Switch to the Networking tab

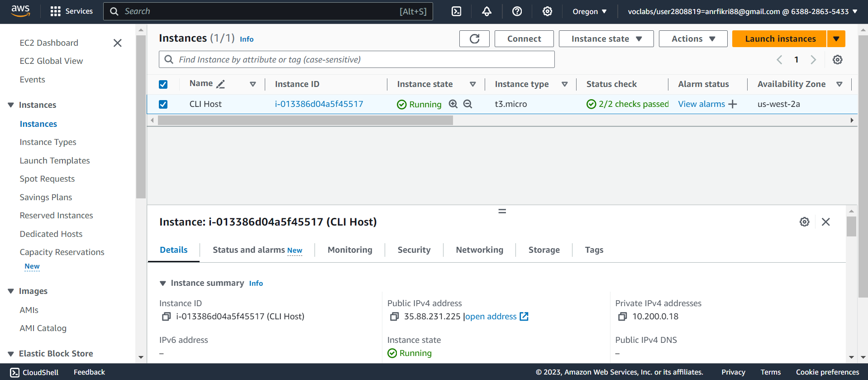479,250
